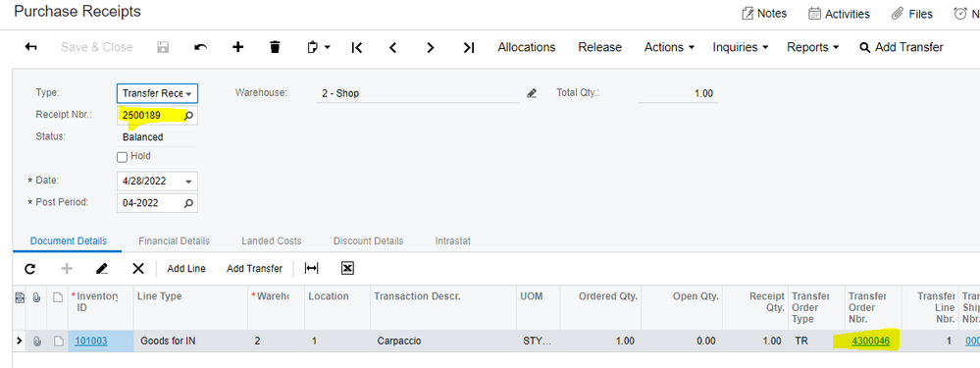Click Save & Close button
980x368 pixels.
[97, 47]
